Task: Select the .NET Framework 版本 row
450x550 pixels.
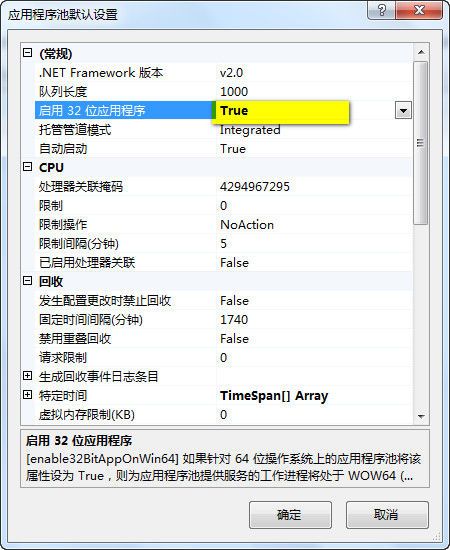Action: coord(224,73)
